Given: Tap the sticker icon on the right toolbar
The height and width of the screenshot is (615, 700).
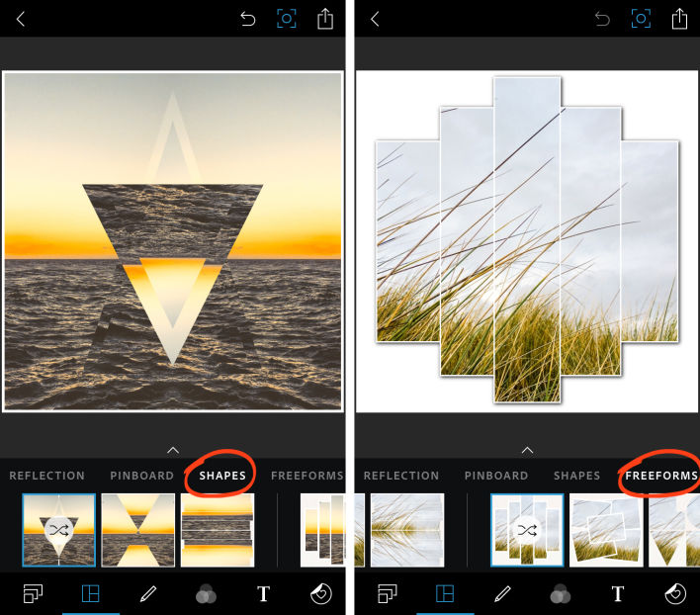Looking at the screenshot, I should (x=675, y=594).
